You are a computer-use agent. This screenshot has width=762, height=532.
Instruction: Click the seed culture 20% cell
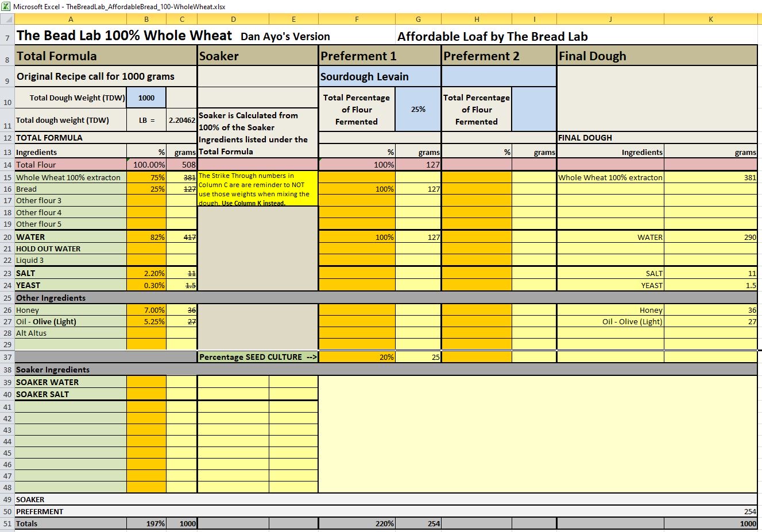coord(357,357)
